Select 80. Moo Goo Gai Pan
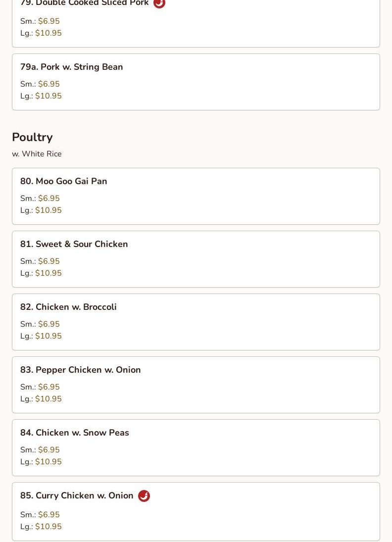This screenshot has width=392, height=542. 196,197
